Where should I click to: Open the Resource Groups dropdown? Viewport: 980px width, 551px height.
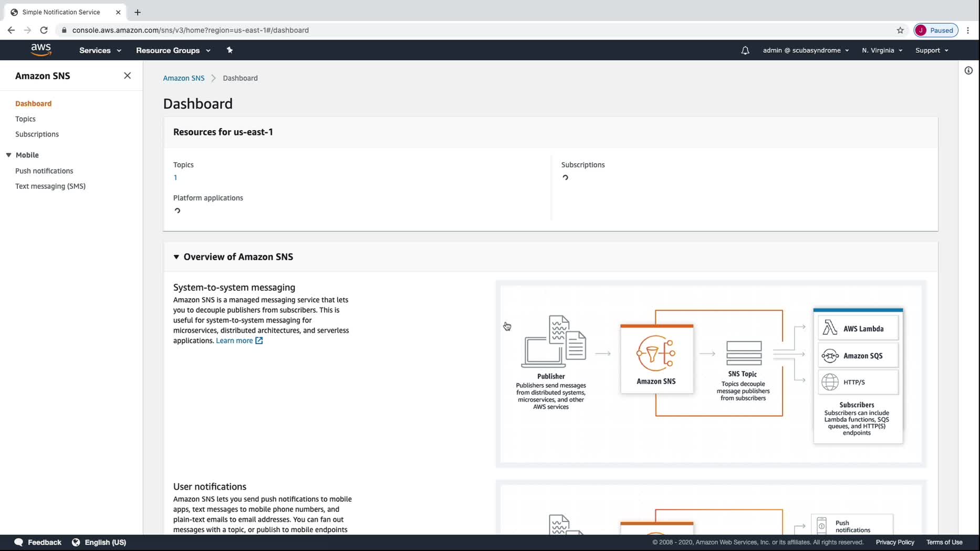click(173, 50)
